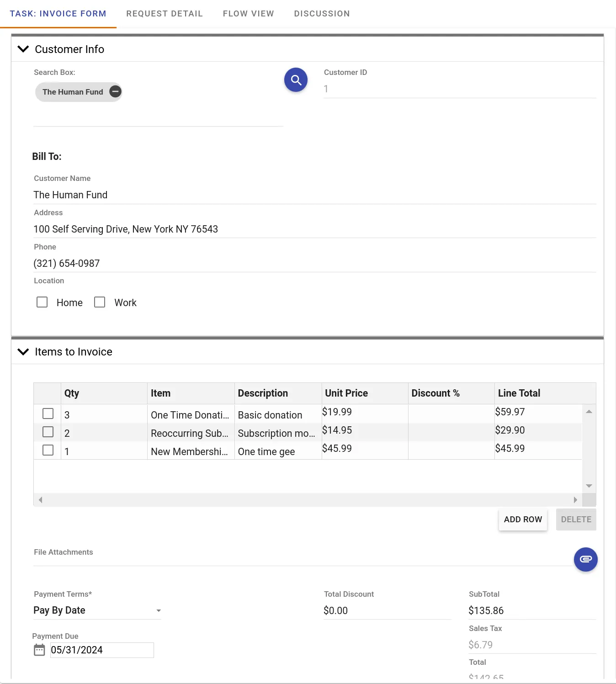Open the Flow View tab
616x684 pixels.
[x=248, y=14]
